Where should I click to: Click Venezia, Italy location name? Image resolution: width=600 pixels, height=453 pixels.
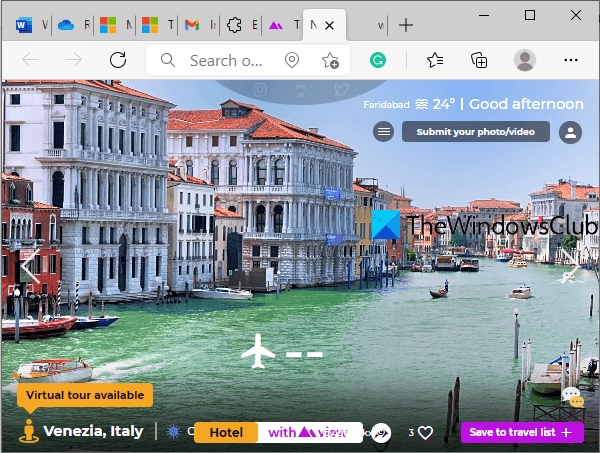tap(93, 432)
